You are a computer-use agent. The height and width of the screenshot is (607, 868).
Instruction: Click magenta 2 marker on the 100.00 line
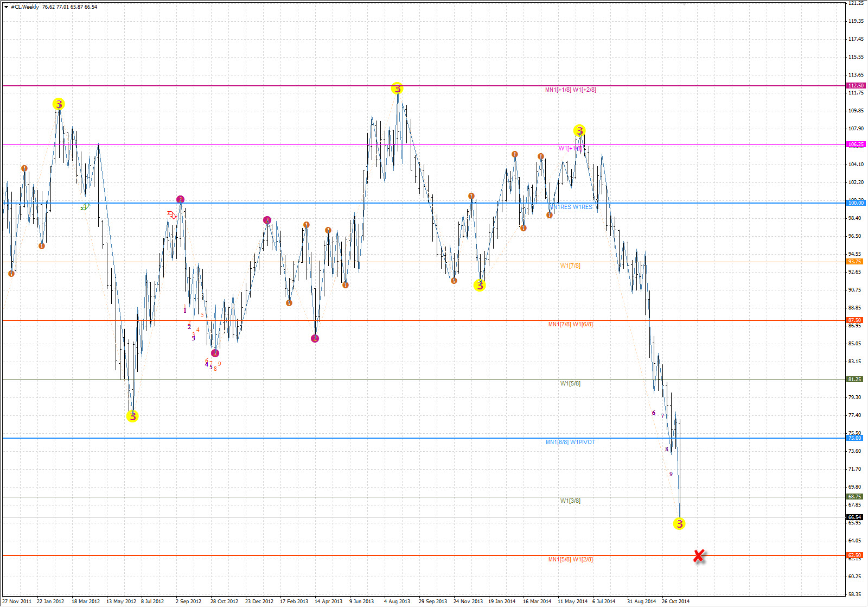click(x=181, y=200)
